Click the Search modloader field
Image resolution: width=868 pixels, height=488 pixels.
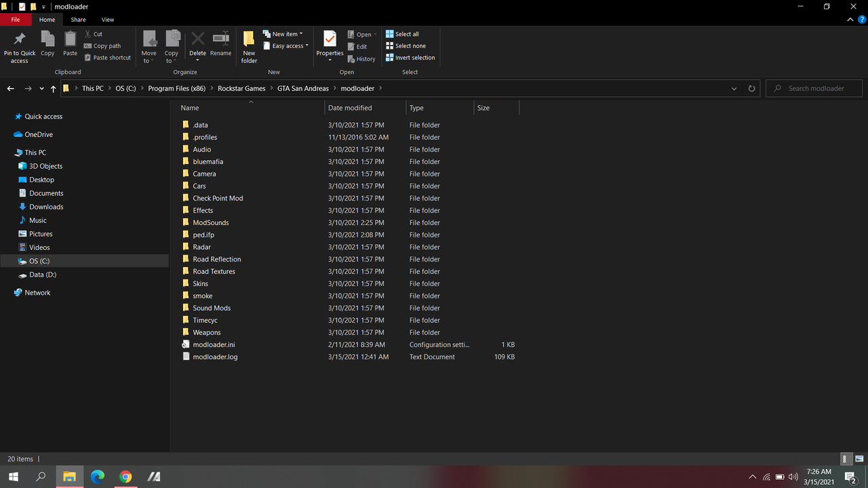click(x=815, y=89)
